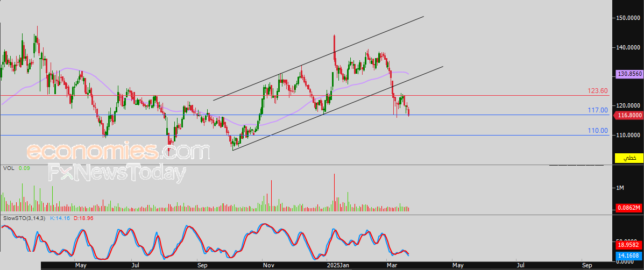Click the Jul date on time axis
The height and width of the screenshot is (270, 644).
pos(135,266)
